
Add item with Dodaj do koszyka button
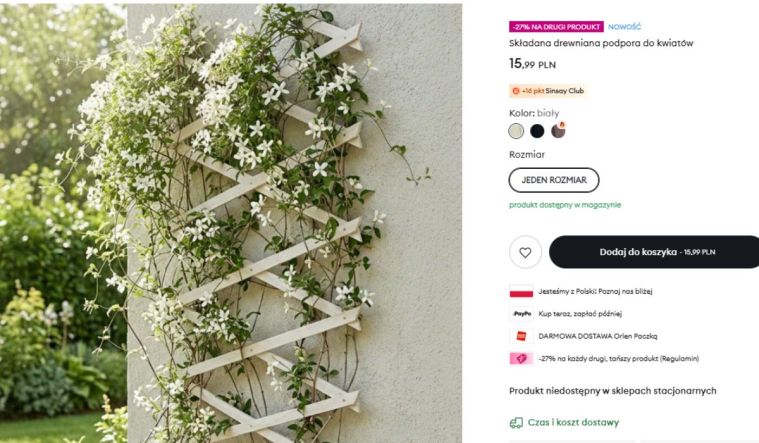(654, 252)
